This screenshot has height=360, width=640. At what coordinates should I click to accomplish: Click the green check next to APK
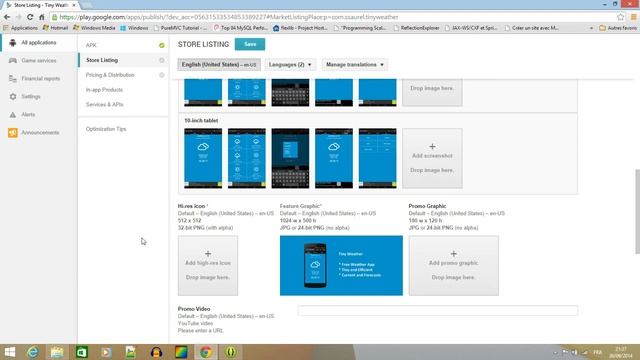click(162, 45)
